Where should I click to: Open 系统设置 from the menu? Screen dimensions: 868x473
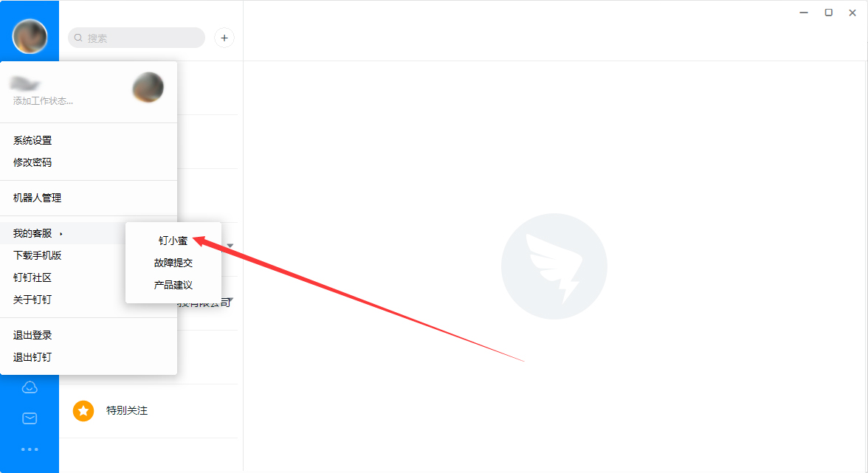pos(32,140)
